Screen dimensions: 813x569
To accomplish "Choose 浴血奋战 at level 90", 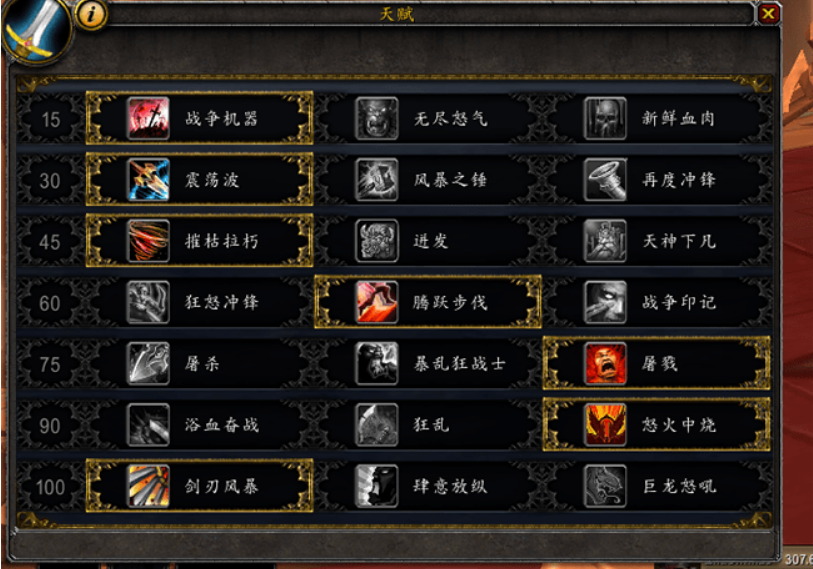I will 200,425.
